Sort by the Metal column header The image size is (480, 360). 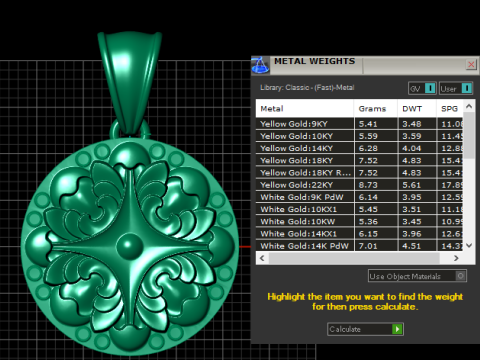(305, 109)
